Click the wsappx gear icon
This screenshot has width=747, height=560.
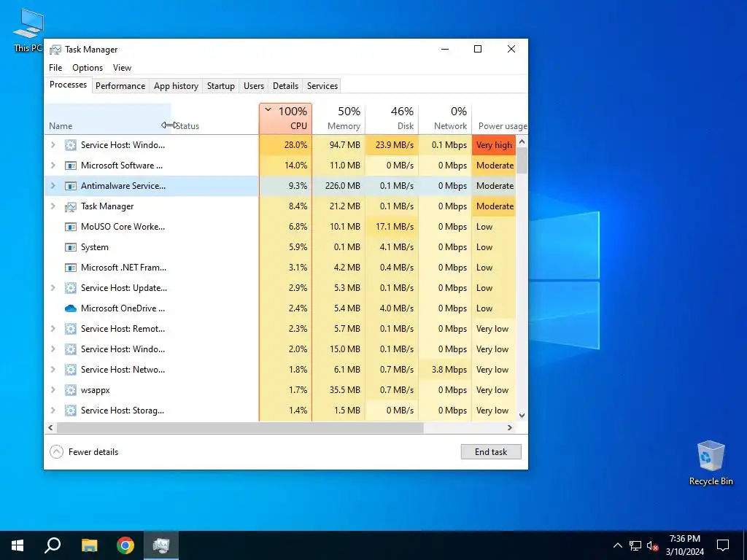coord(71,390)
